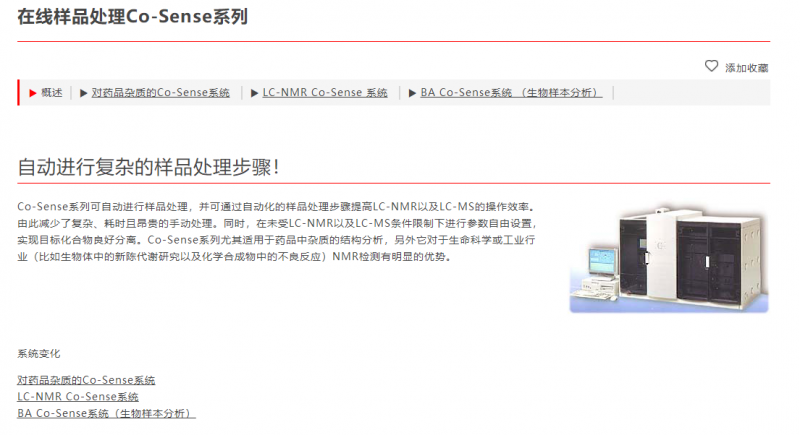Open 对药品杂质的Co-Sense系统 in the navigation bar
800x435 pixels.
pos(160,92)
